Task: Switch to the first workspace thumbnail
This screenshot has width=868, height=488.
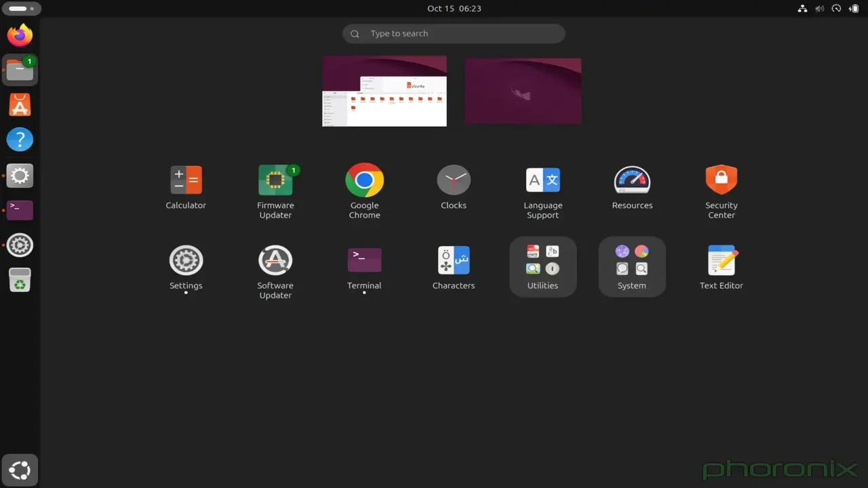Action: [384, 91]
